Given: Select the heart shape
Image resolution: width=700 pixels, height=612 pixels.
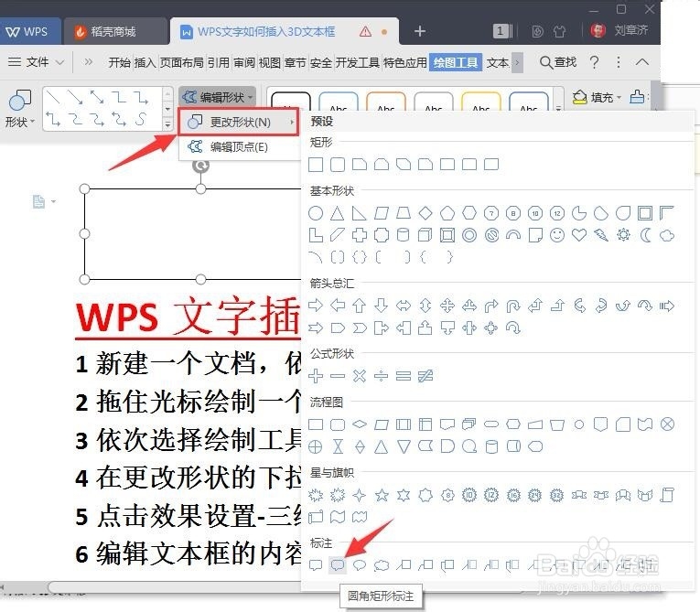Looking at the screenshot, I should (579, 235).
